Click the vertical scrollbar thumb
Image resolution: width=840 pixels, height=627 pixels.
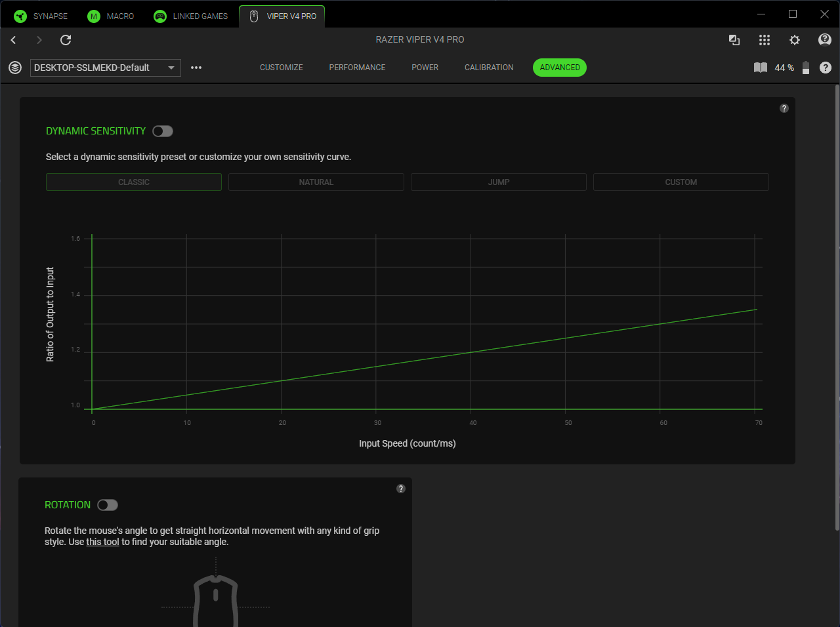[x=837, y=307]
